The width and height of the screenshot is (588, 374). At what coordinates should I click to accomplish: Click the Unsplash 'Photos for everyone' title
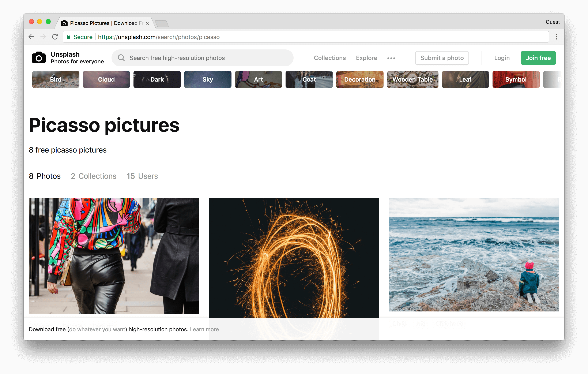[77, 58]
